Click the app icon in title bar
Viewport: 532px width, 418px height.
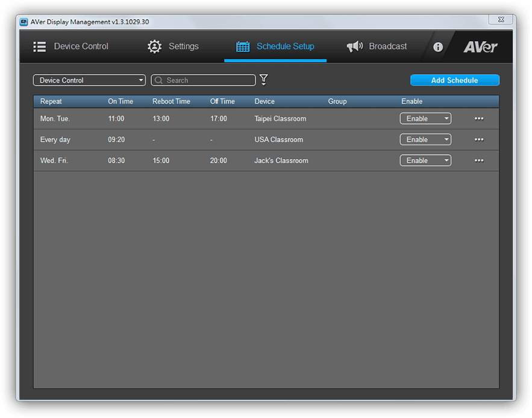[x=23, y=22]
